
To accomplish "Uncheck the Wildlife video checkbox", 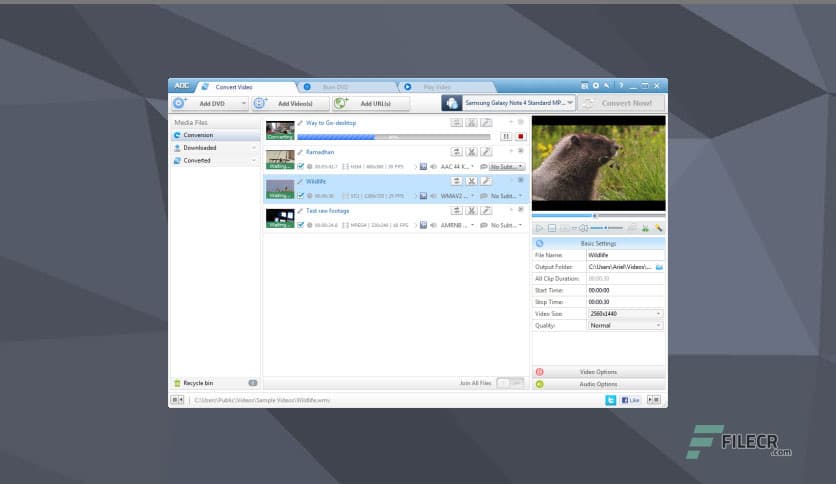I will 301,196.
